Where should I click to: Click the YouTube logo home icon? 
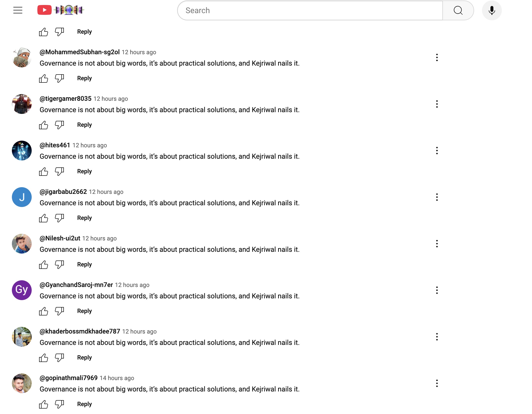pyautogui.click(x=45, y=10)
